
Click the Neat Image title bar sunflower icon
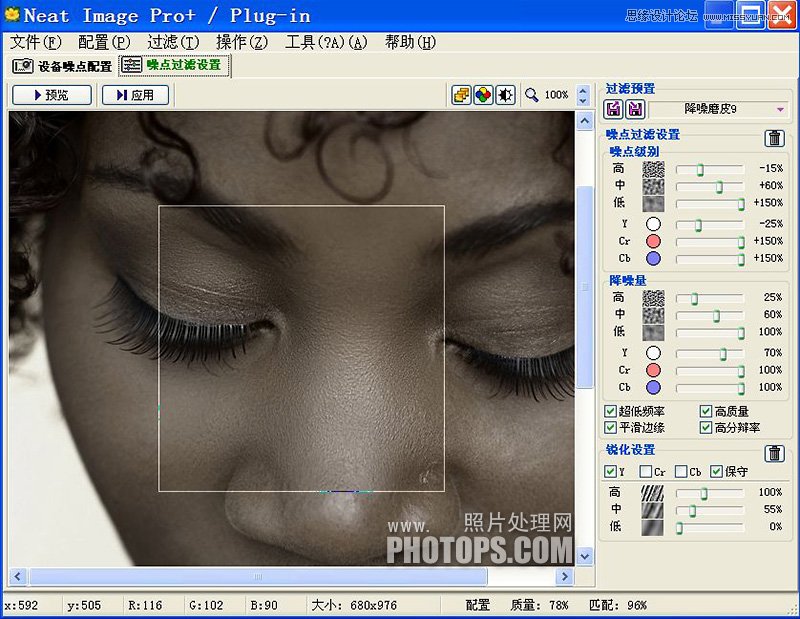[x=12, y=14]
